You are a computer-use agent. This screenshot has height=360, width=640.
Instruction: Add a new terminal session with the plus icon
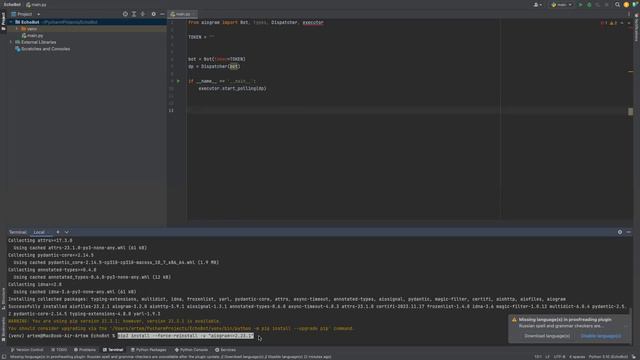[x=58, y=232]
